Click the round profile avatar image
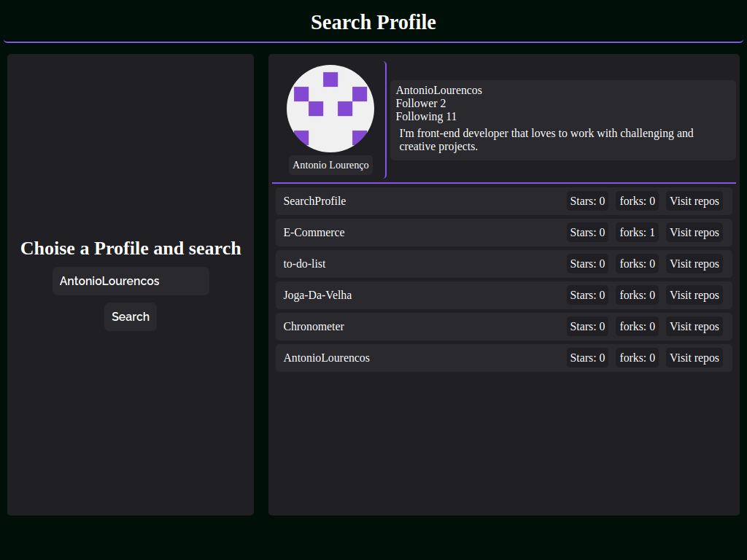 click(330, 109)
